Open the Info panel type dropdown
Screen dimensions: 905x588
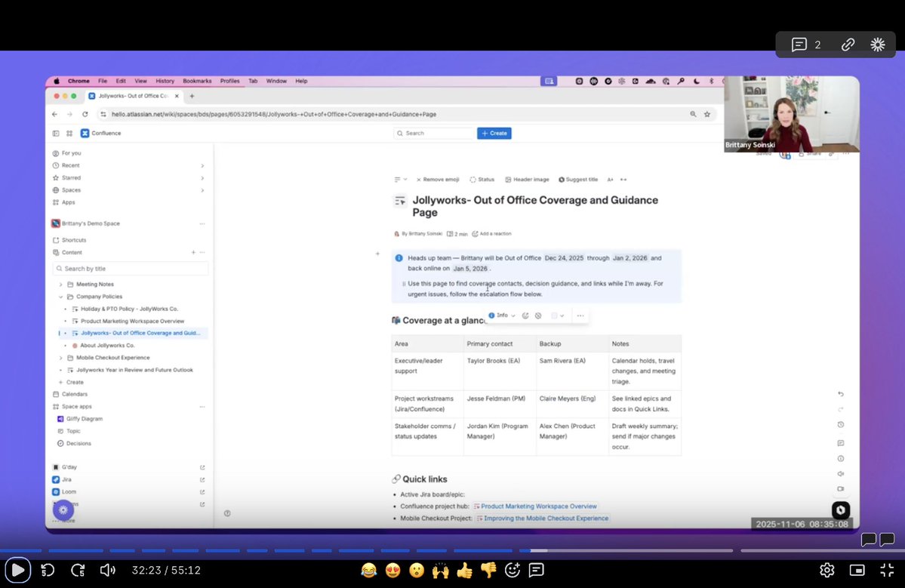pyautogui.click(x=501, y=316)
